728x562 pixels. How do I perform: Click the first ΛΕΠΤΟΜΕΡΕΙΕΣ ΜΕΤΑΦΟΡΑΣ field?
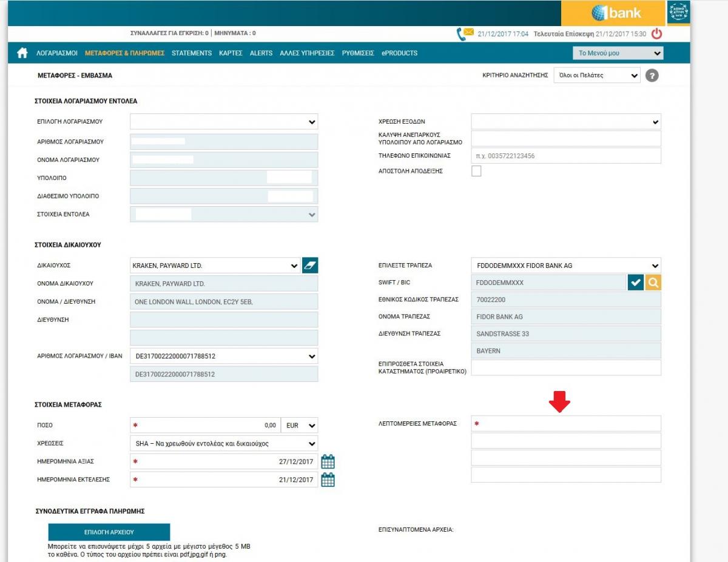pyautogui.click(x=566, y=424)
